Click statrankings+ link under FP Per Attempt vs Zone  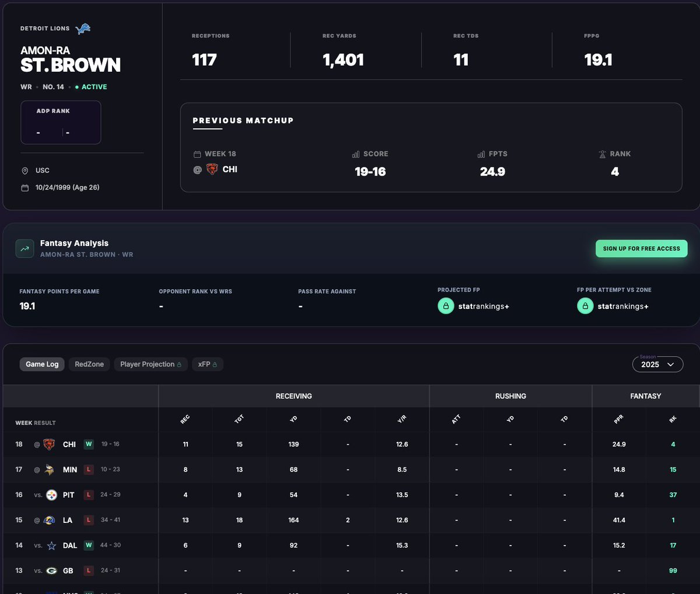tap(623, 306)
